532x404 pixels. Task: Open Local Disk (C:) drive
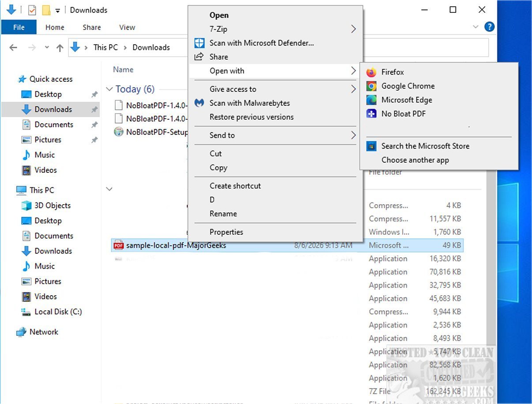pyautogui.click(x=58, y=312)
